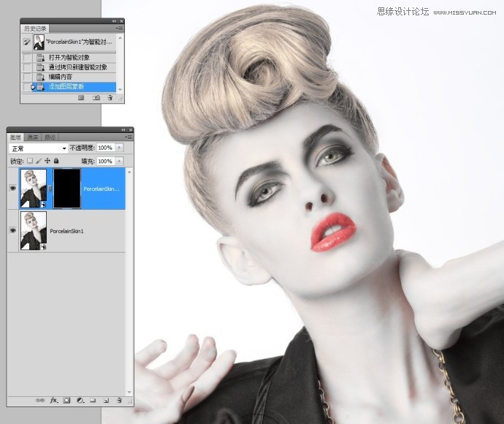Click the link layers icon in Layers panel

click(41, 400)
